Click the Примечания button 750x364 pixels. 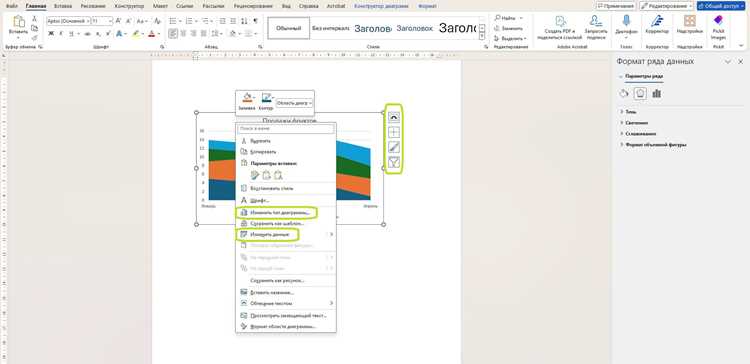(x=616, y=6)
